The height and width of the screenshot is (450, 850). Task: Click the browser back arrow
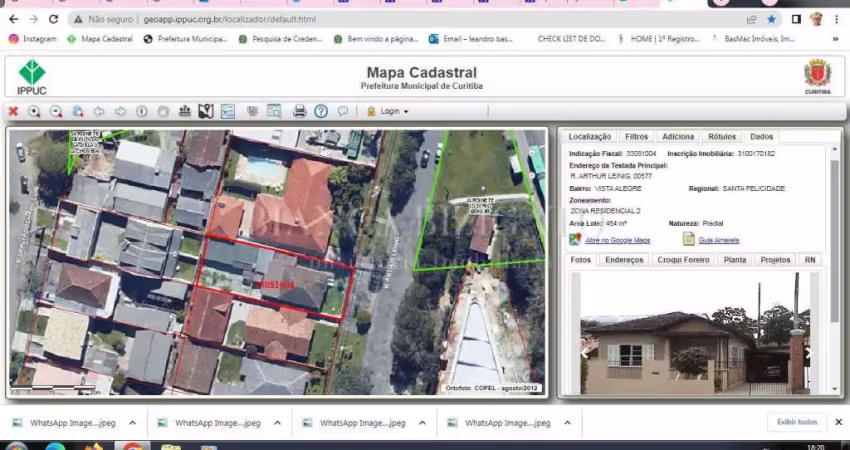point(14,19)
